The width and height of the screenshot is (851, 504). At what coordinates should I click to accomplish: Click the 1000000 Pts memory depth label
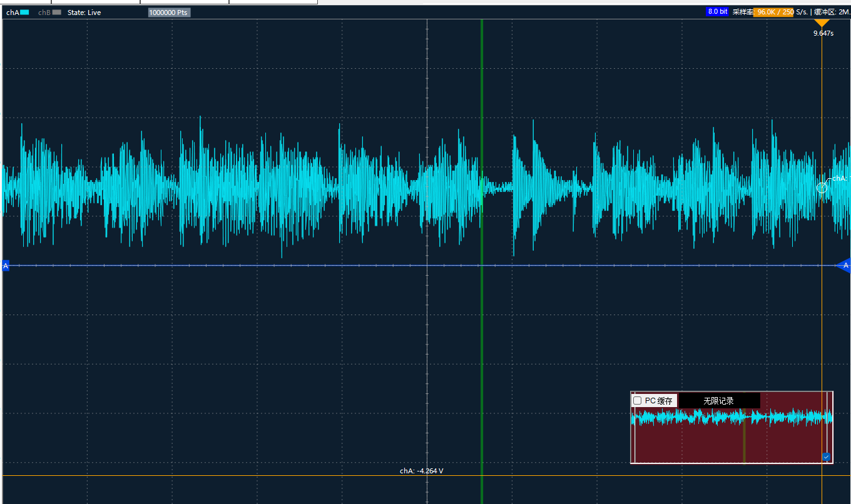point(169,13)
